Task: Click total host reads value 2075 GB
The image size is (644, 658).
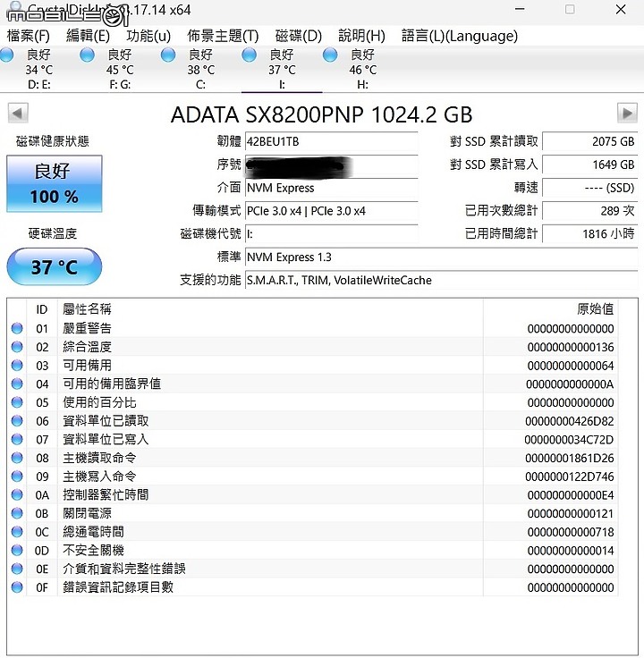Action: click(589, 141)
